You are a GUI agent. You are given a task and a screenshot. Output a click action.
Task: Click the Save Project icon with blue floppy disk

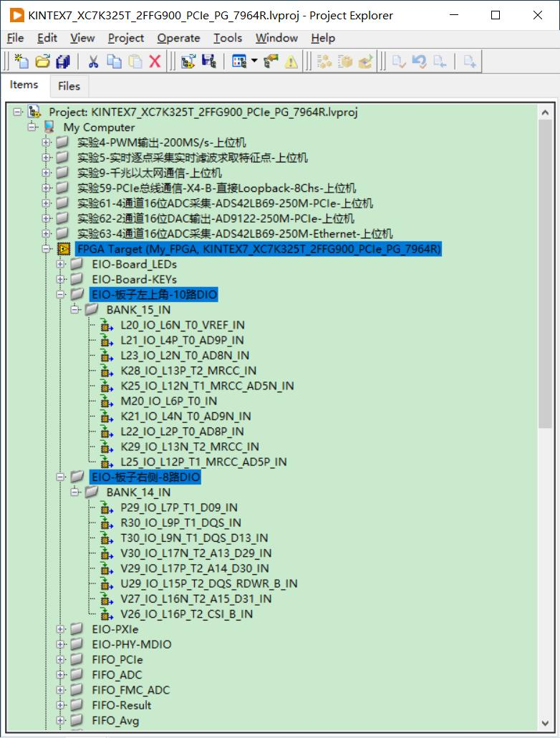pyautogui.click(x=208, y=61)
